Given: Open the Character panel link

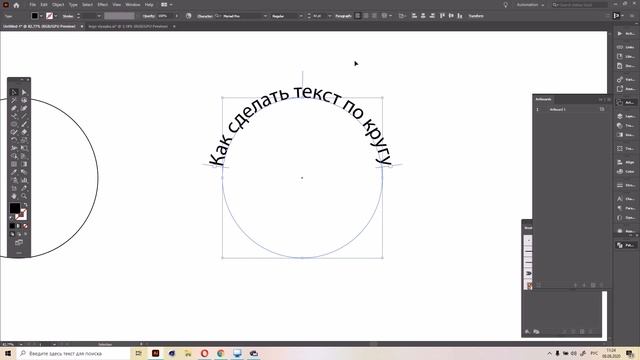Looking at the screenshot, I should [205, 16].
